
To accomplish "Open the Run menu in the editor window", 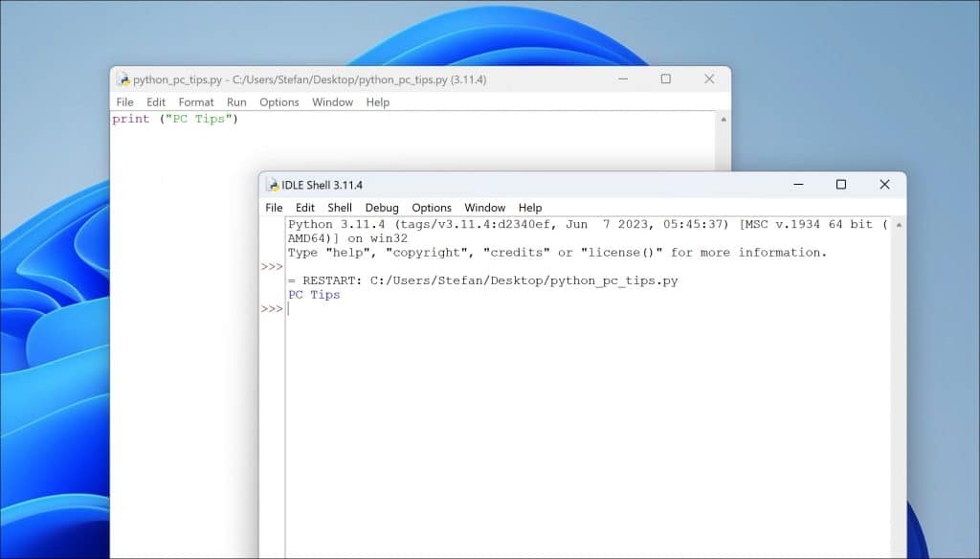I will [236, 101].
